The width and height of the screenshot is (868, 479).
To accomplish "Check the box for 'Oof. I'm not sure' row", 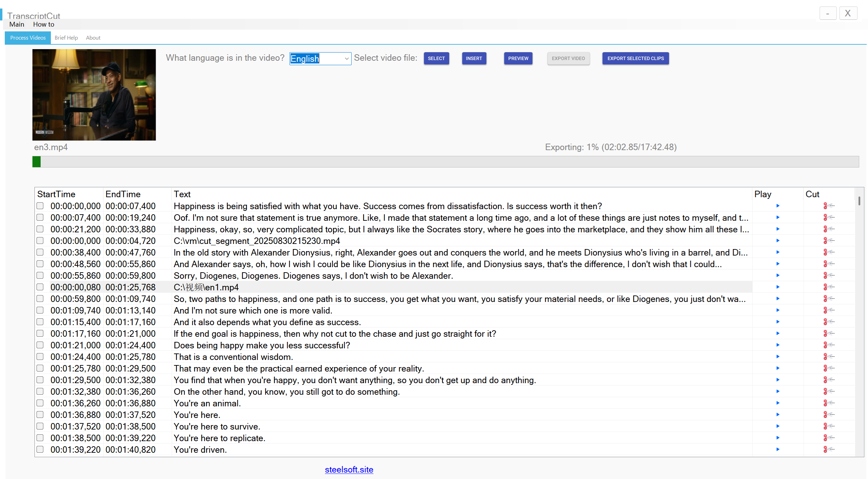I will pyautogui.click(x=40, y=217).
